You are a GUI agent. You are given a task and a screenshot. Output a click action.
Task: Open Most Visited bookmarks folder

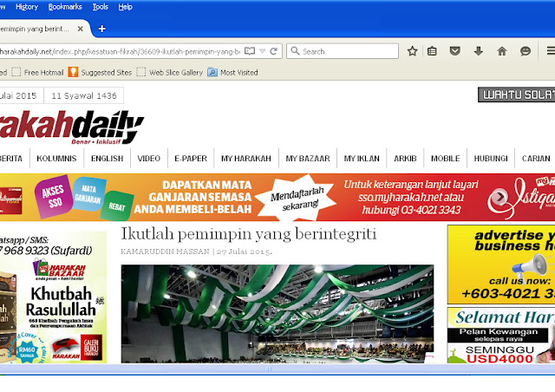pyautogui.click(x=233, y=72)
